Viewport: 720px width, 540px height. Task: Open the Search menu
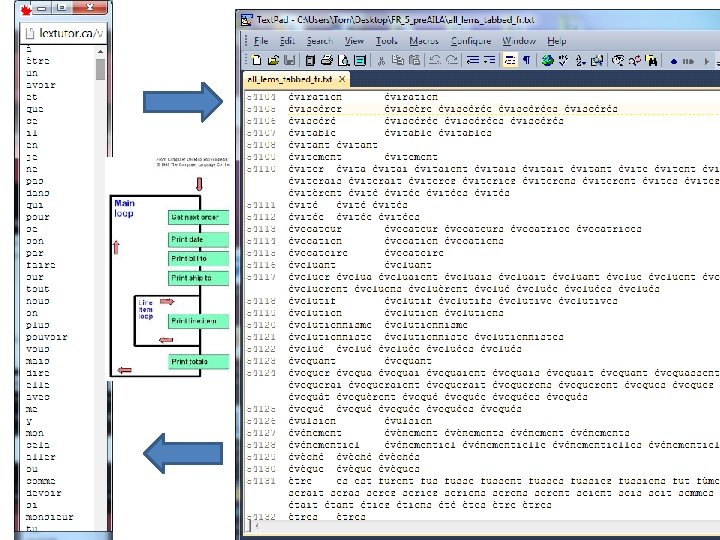click(x=320, y=41)
